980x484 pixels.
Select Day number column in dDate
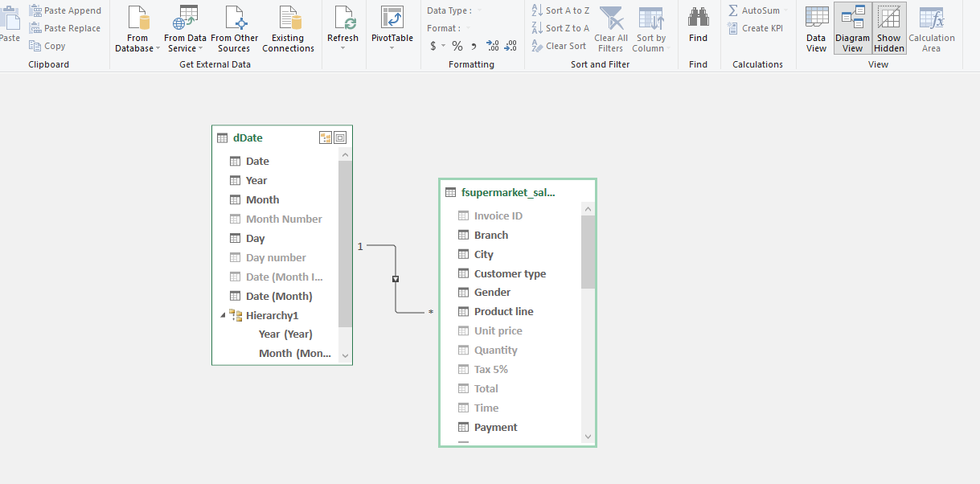click(x=276, y=257)
